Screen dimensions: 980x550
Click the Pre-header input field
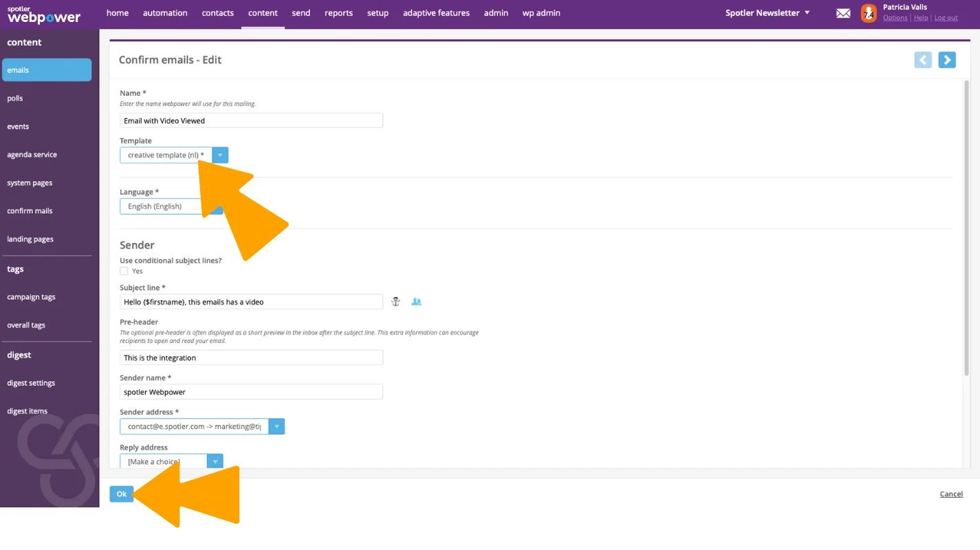pyautogui.click(x=251, y=357)
